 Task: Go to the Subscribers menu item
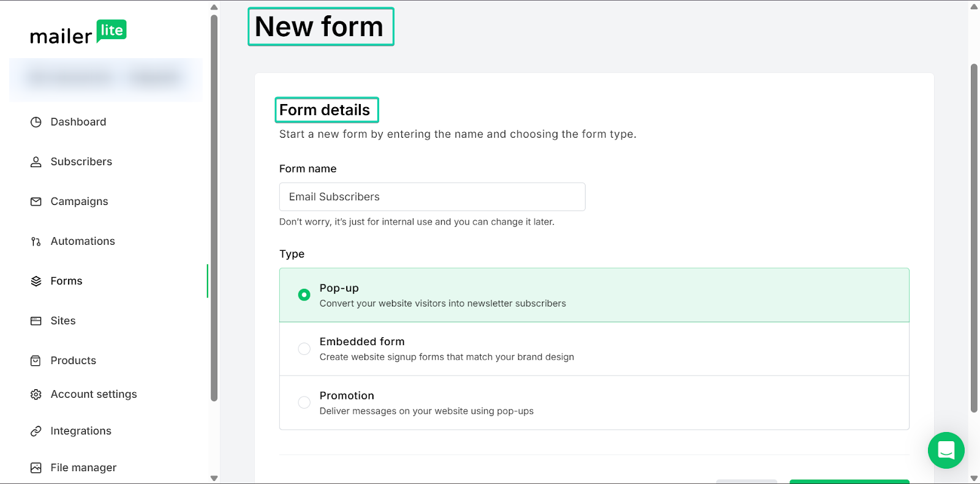[81, 162]
